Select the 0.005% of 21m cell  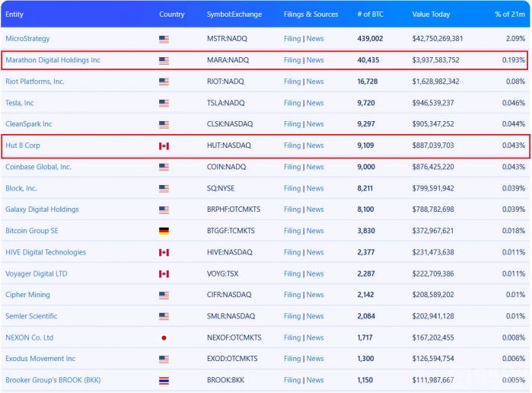point(513,380)
